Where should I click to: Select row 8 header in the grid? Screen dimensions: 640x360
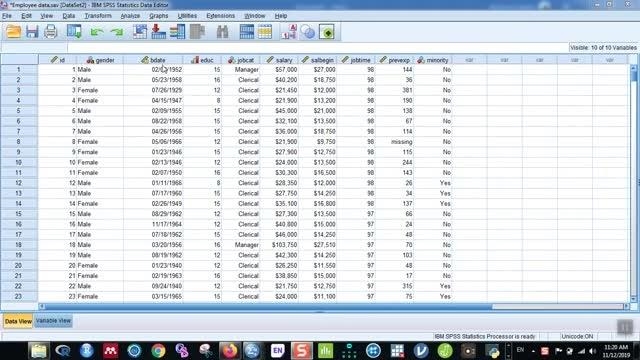tap(19, 142)
